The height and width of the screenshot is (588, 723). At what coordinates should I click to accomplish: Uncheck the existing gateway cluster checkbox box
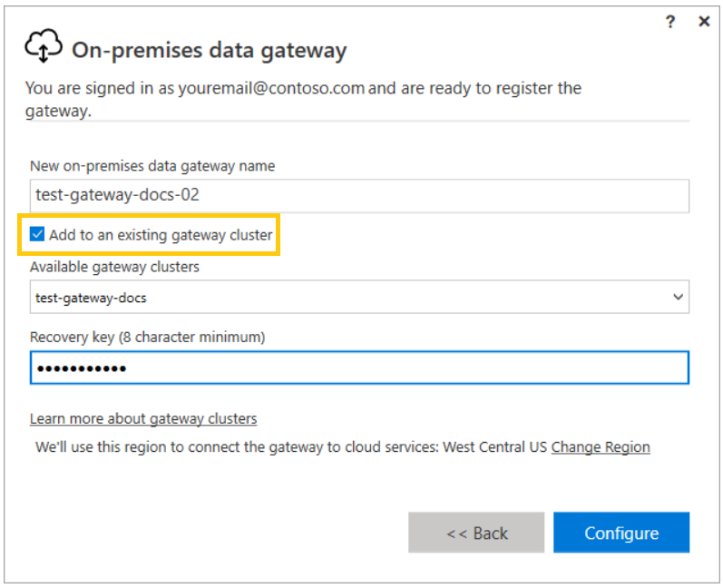point(37,235)
